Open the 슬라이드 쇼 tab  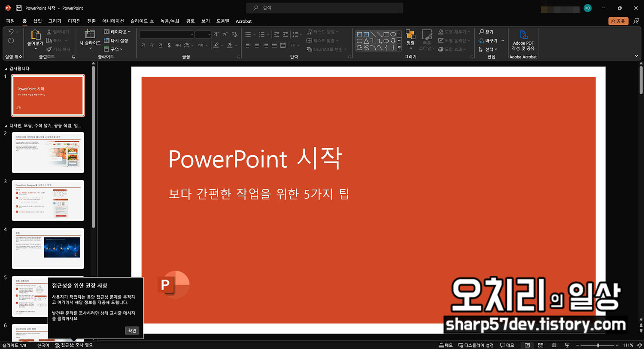(142, 21)
